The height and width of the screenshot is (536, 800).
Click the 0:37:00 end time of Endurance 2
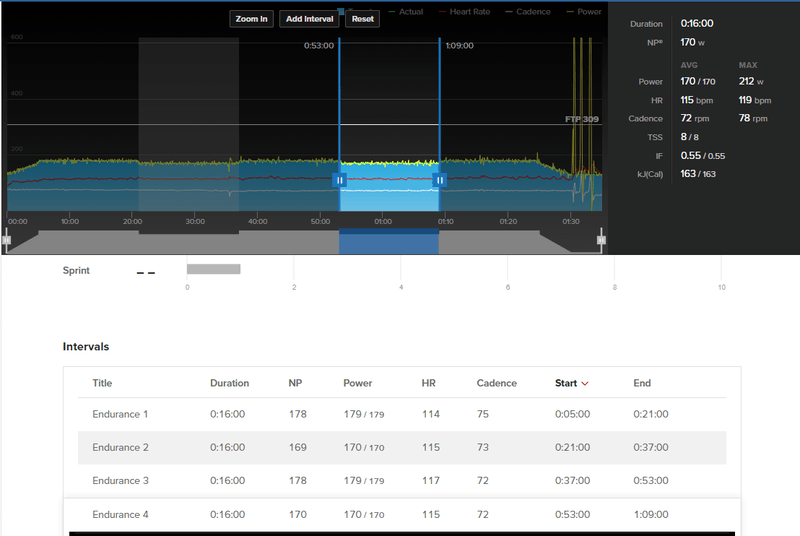click(x=651, y=447)
